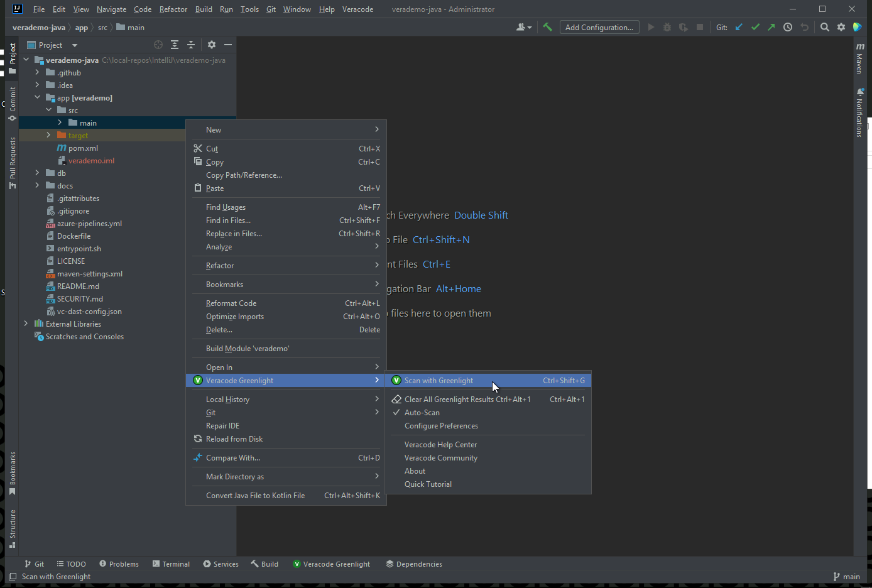Open Quick Tutorial entry
The height and width of the screenshot is (588, 872).
488,484
